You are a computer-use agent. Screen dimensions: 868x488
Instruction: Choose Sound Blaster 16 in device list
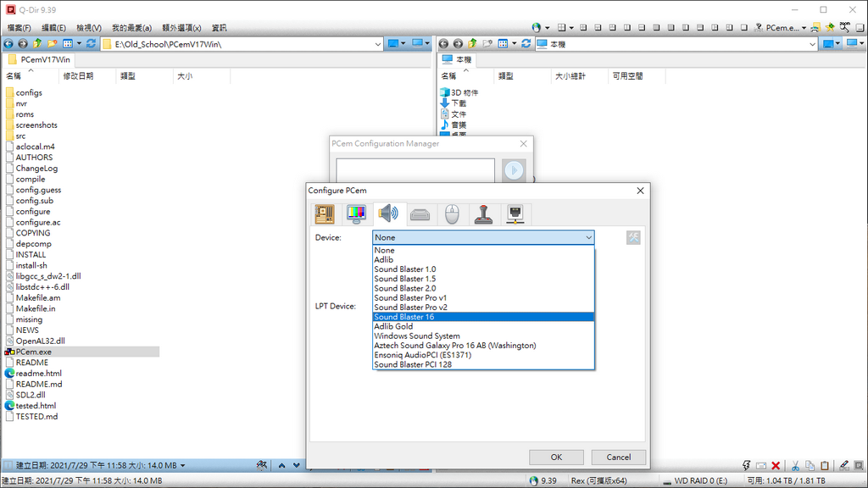(483, 317)
